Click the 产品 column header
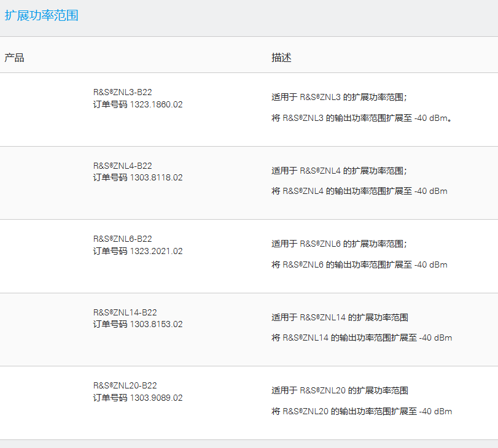This screenshot has height=448, width=498. tap(14, 58)
